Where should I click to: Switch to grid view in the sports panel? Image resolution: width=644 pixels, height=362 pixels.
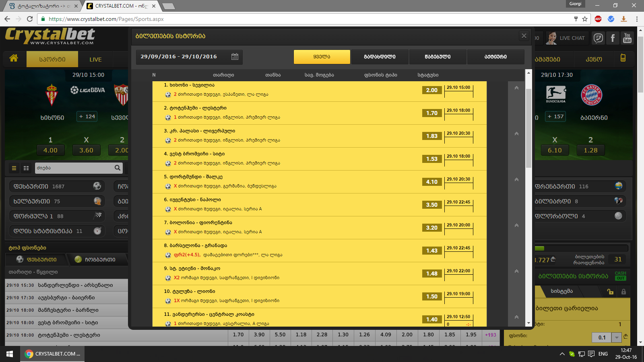point(26,168)
